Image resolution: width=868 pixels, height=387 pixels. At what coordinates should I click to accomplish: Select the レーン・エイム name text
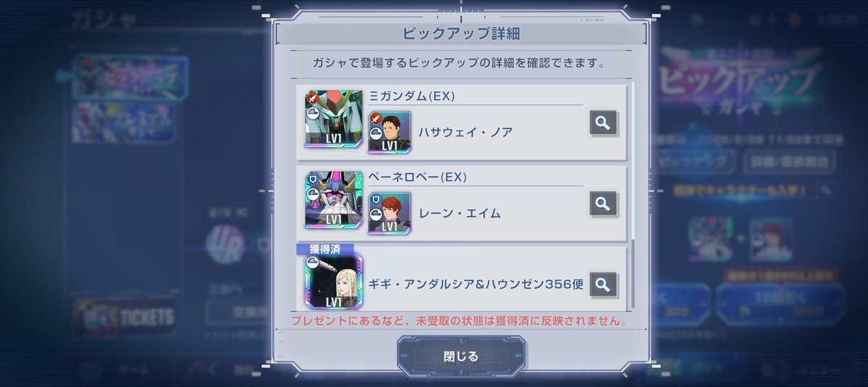(x=460, y=214)
